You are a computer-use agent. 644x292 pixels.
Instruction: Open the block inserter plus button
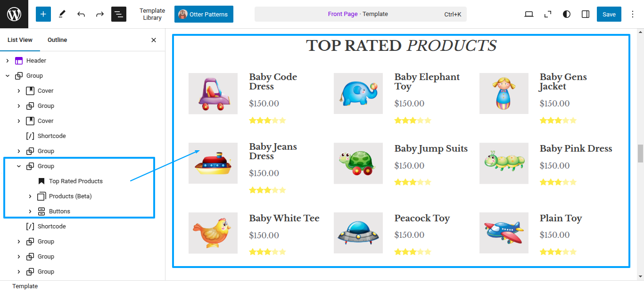point(43,14)
